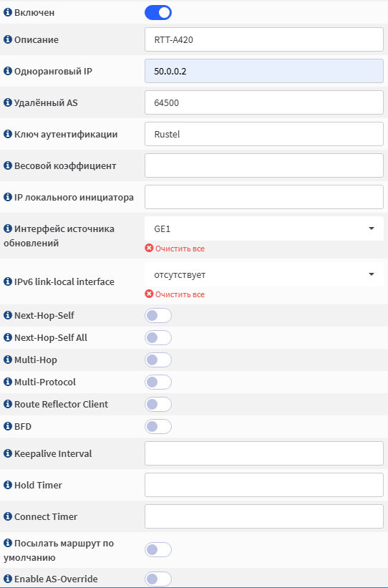Expand the IPv6 link-local interface dropdown
Screen dimensions: 388x588
(x=264, y=274)
